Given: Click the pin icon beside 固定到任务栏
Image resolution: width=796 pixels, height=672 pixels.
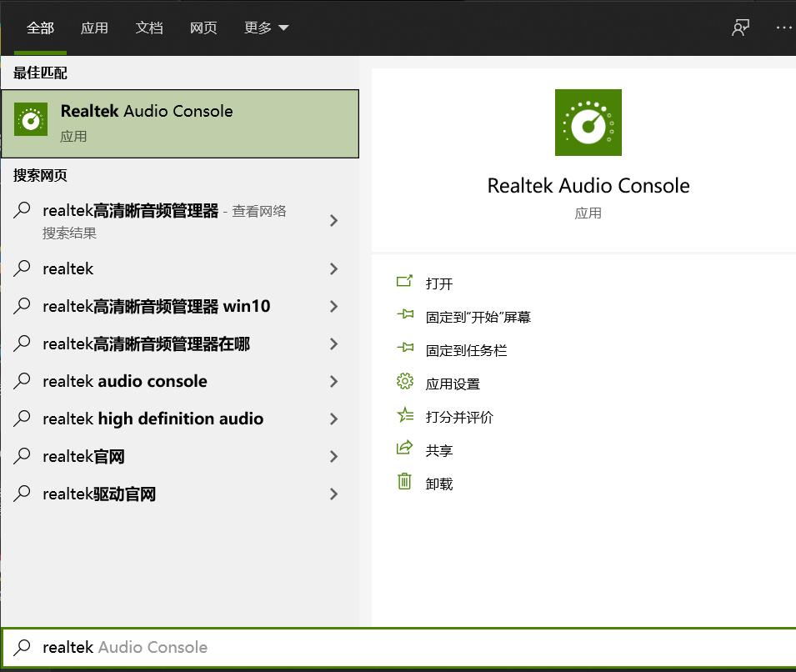Looking at the screenshot, I should click(405, 349).
